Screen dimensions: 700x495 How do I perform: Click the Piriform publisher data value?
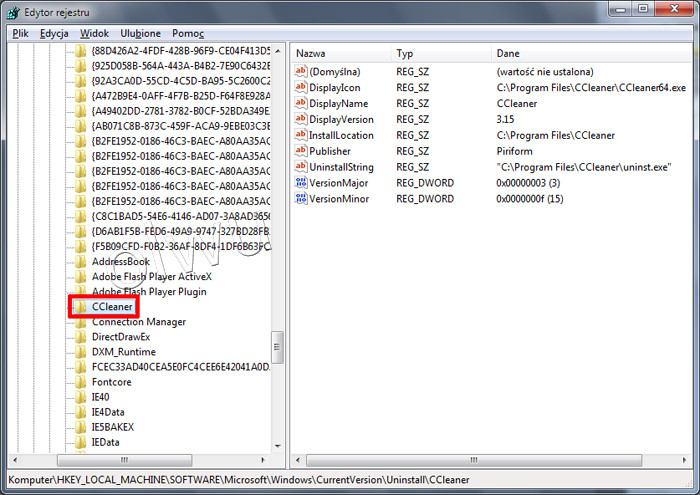click(x=514, y=151)
